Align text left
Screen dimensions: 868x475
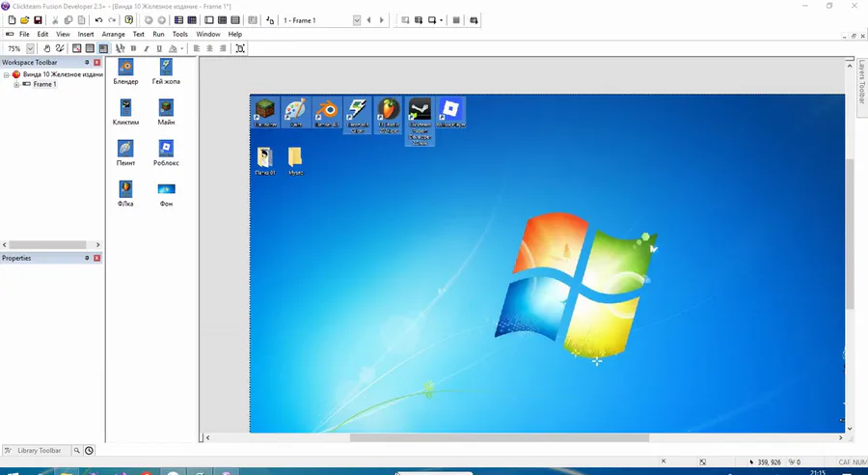[197, 48]
